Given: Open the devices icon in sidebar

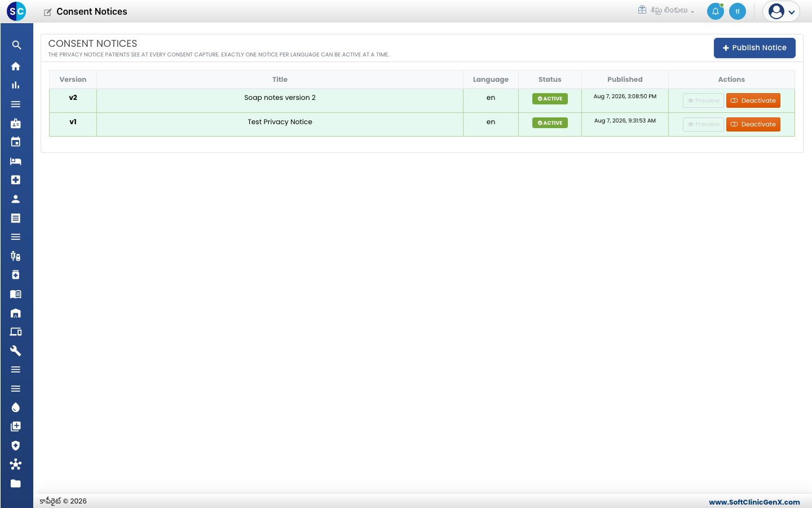Looking at the screenshot, I should (16, 332).
